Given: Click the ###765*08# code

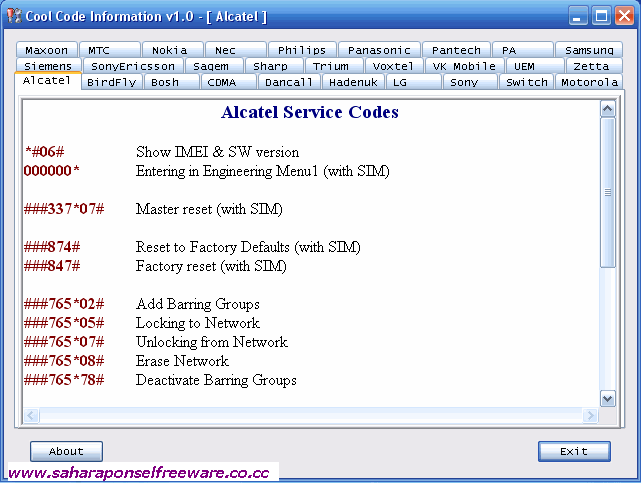Looking at the screenshot, I should point(64,361).
